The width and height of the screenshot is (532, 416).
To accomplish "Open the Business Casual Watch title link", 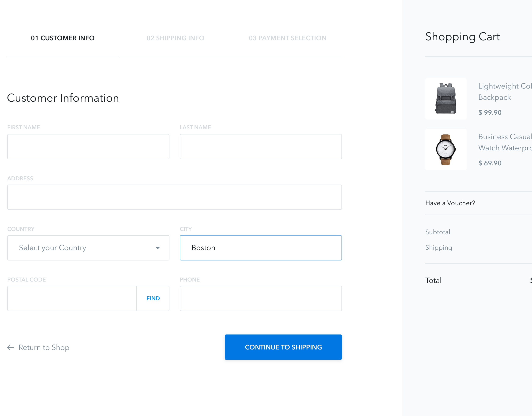I will [504, 142].
